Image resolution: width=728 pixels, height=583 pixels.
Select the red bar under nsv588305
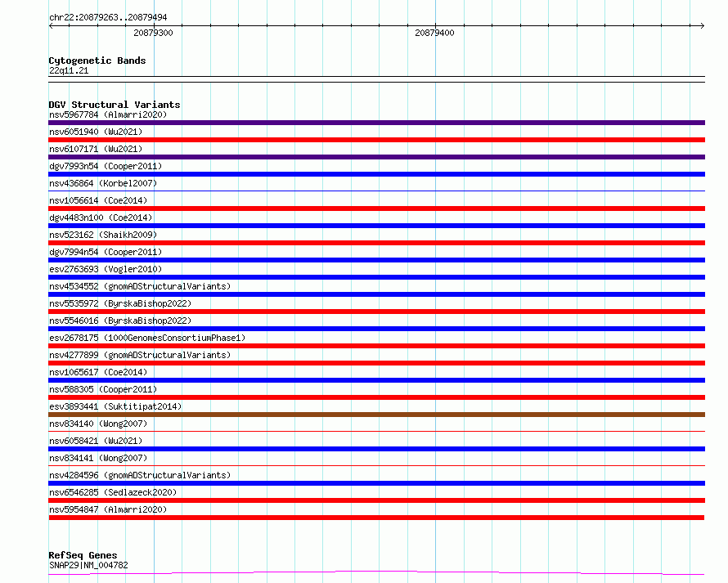click(x=376, y=397)
